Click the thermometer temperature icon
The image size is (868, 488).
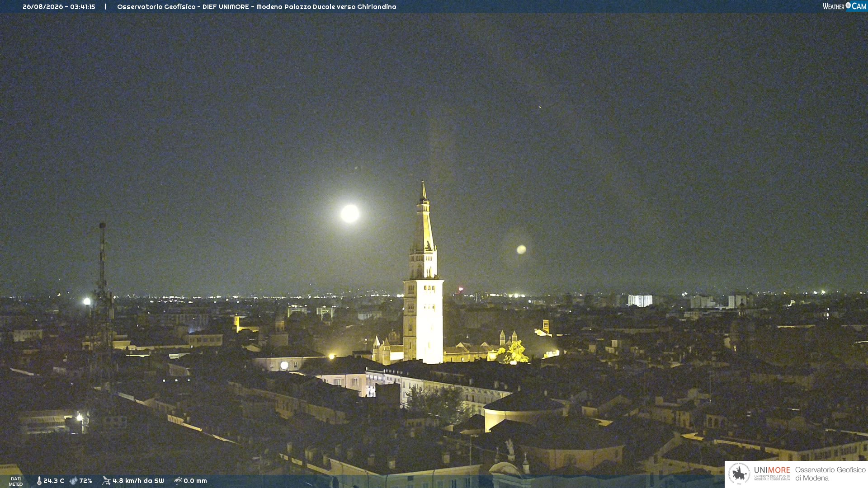[39, 481]
